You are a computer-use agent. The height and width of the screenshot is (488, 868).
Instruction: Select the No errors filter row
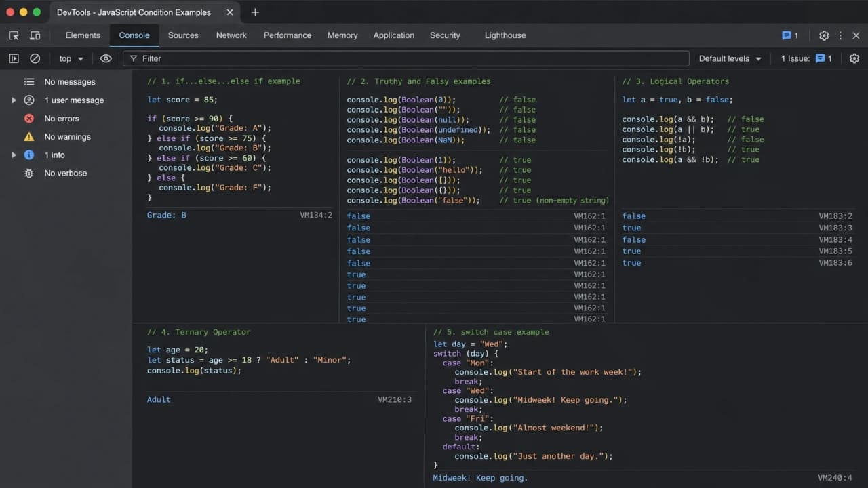coord(66,118)
